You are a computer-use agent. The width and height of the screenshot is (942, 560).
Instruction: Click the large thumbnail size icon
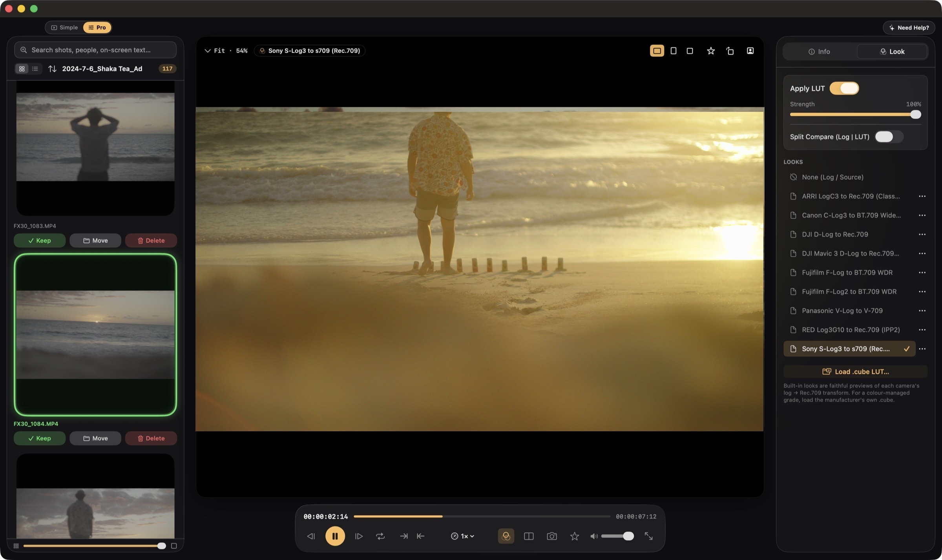(174, 546)
